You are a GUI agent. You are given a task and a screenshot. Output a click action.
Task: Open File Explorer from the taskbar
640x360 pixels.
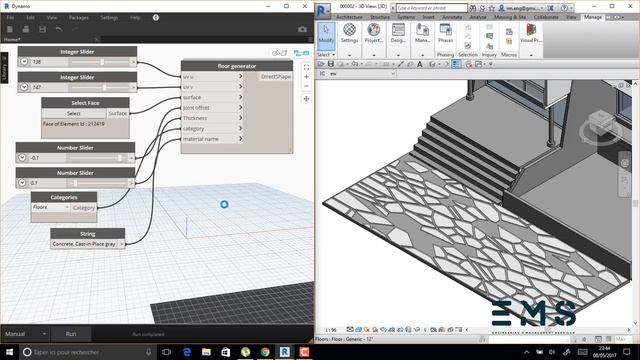tap(207, 352)
